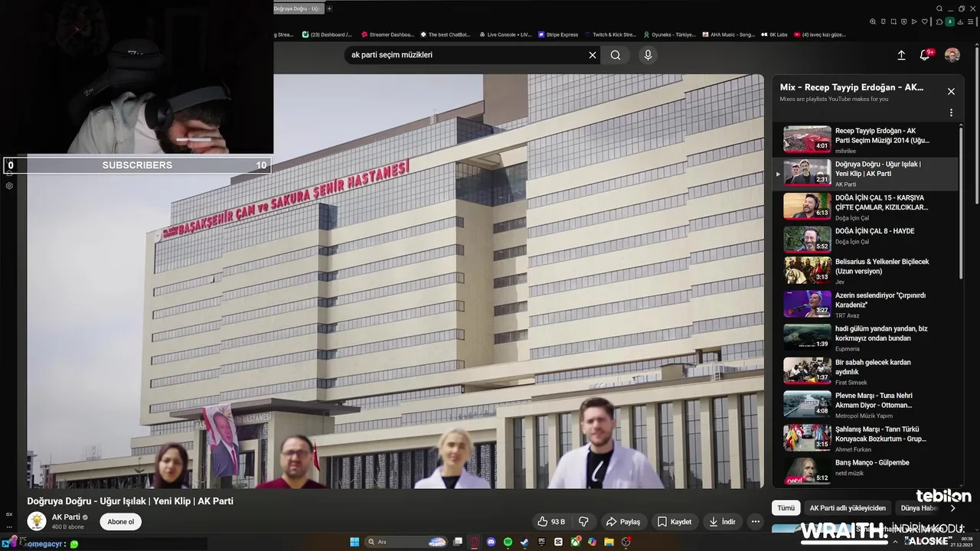The image size is (980, 551).
Task: Open the Xbox app from taskbar
Action: coord(575,542)
